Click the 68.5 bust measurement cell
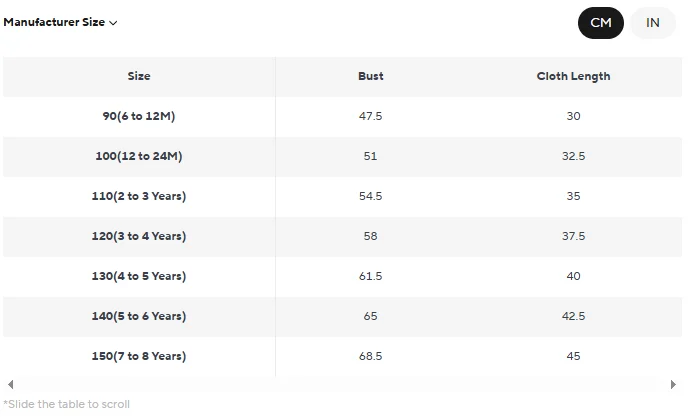Viewport: 692px width, 417px height. pyautogui.click(x=371, y=356)
